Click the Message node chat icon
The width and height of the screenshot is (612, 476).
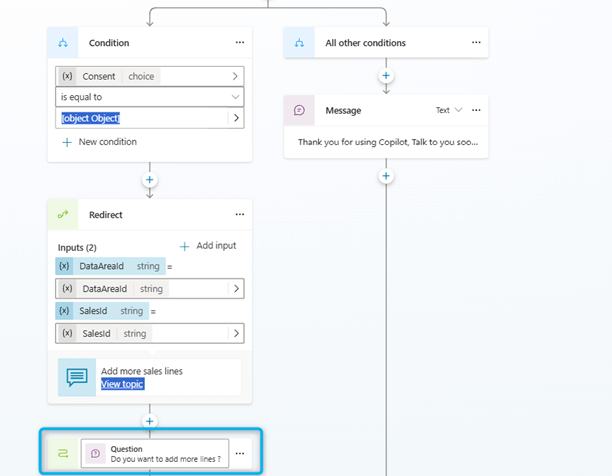pyautogui.click(x=299, y=110)
